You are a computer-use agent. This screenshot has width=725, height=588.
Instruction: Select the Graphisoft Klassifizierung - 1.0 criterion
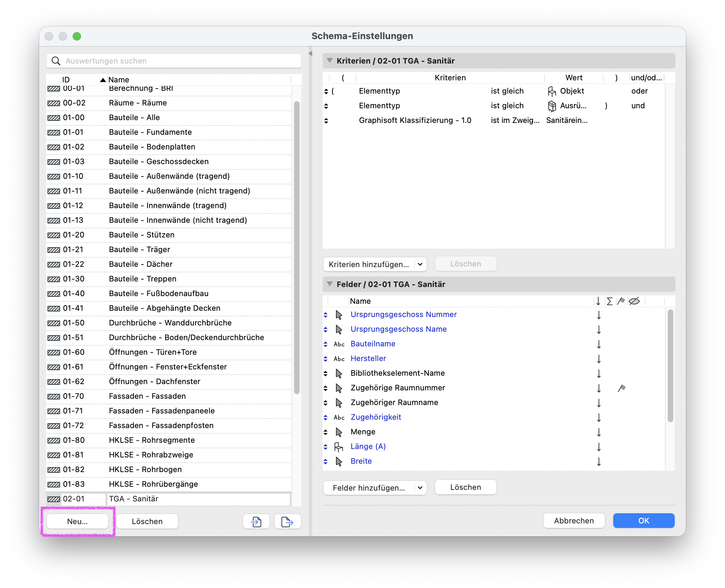coord(415,120)
